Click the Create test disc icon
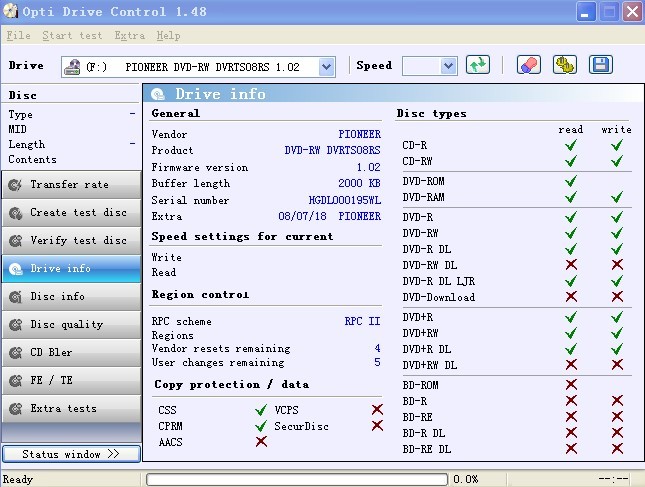 tap(15, 213)
